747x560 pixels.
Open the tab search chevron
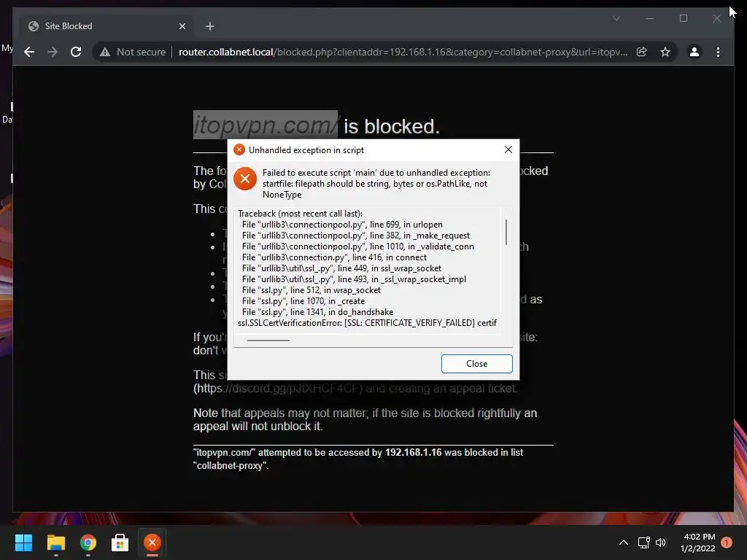pyautogui.click(x=616, y=18)
